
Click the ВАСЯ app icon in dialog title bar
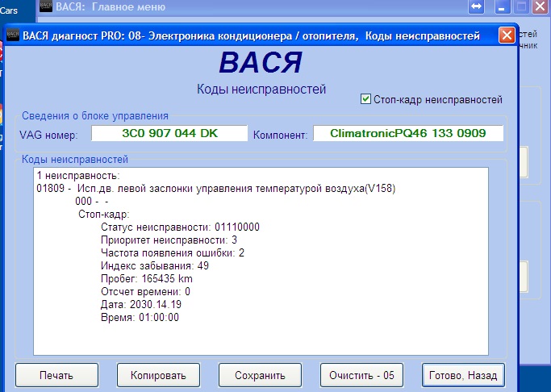(x=13, y=35)
